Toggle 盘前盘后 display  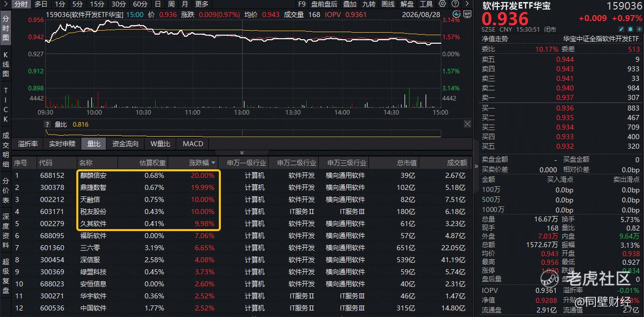coord(324,4)
